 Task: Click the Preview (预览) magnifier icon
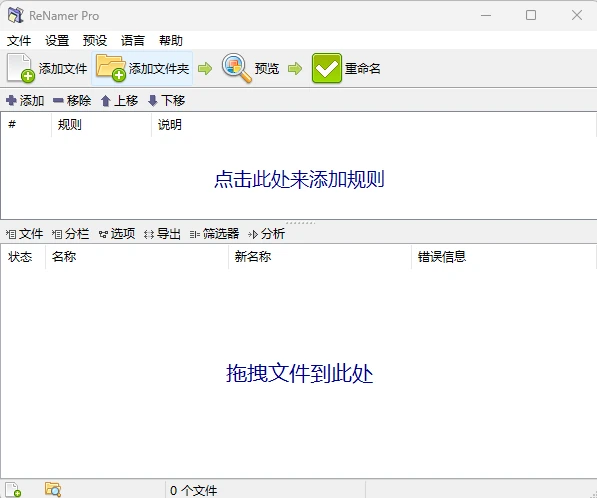tap(236, 68)
